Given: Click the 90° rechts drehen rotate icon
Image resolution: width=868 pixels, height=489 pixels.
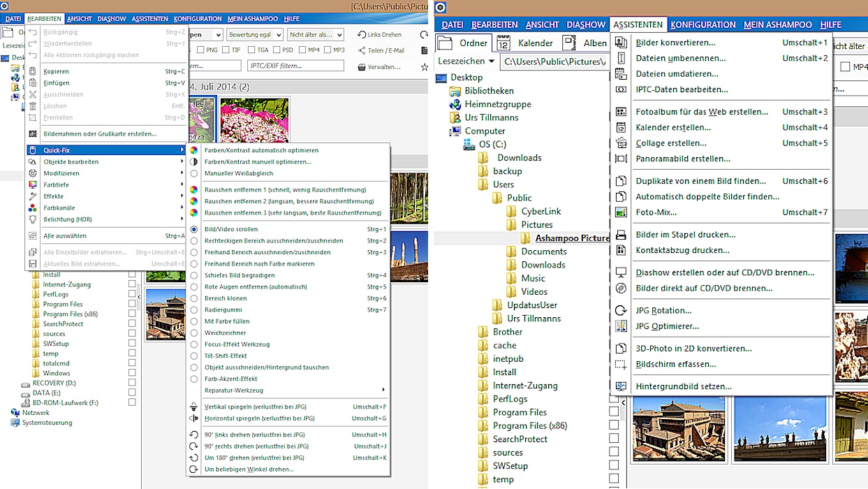Looking at the screenshot, I should pyautogui.click(x=194, y=446).
